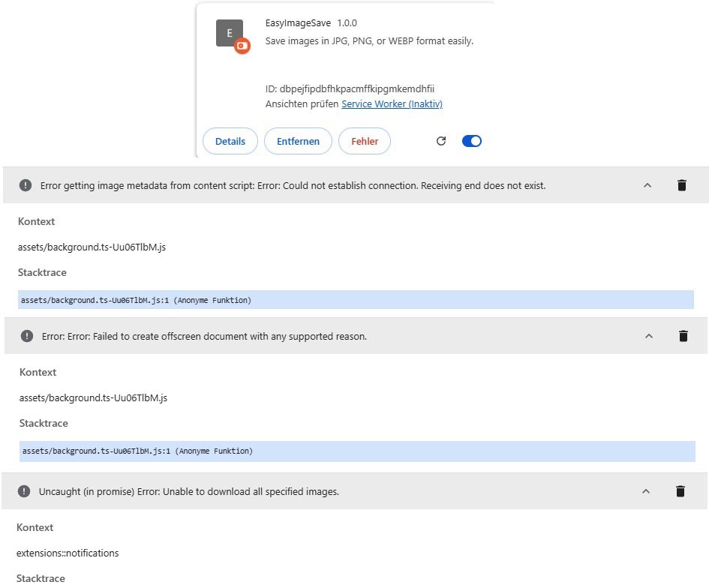Disable the EasyImageSave extension toggle
Screen dimensions: 709x588
pyautogui.click(x=471, y=141)
